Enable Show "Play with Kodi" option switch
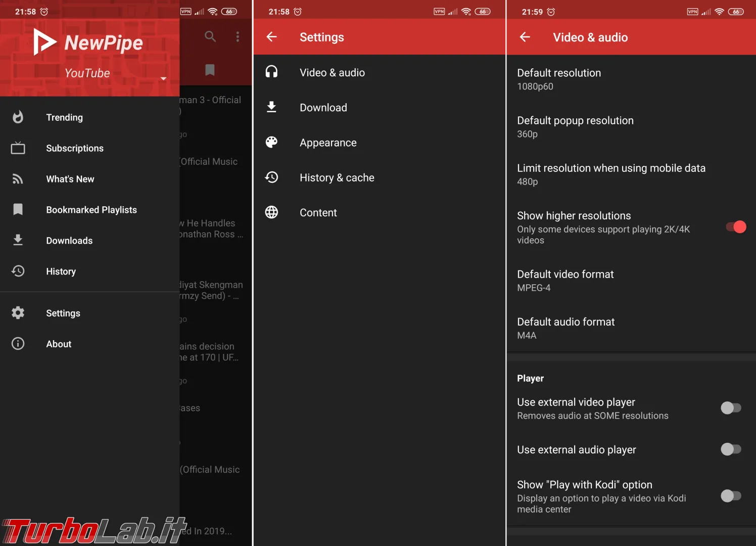Viewport: 756px width, 546px height. point(731,496)
